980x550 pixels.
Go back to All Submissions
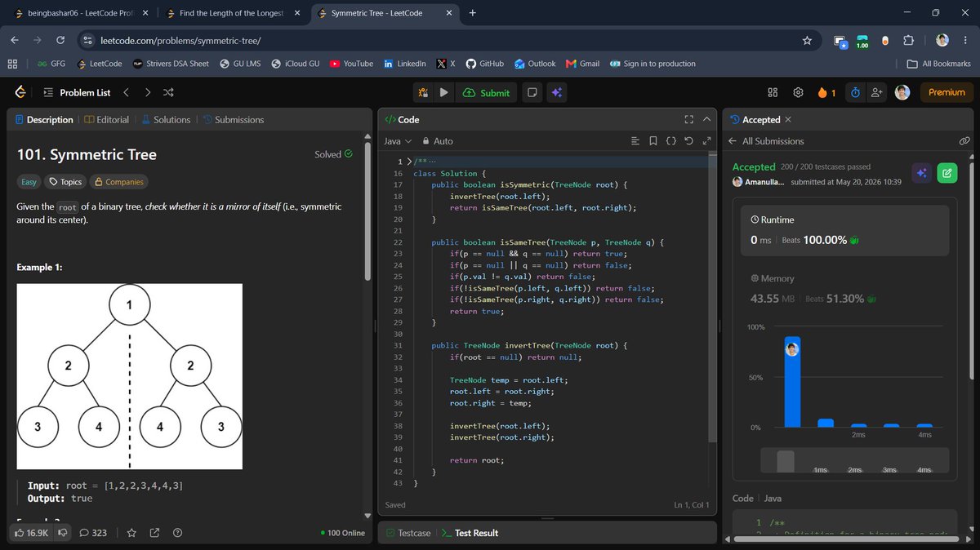pos(766,141)
